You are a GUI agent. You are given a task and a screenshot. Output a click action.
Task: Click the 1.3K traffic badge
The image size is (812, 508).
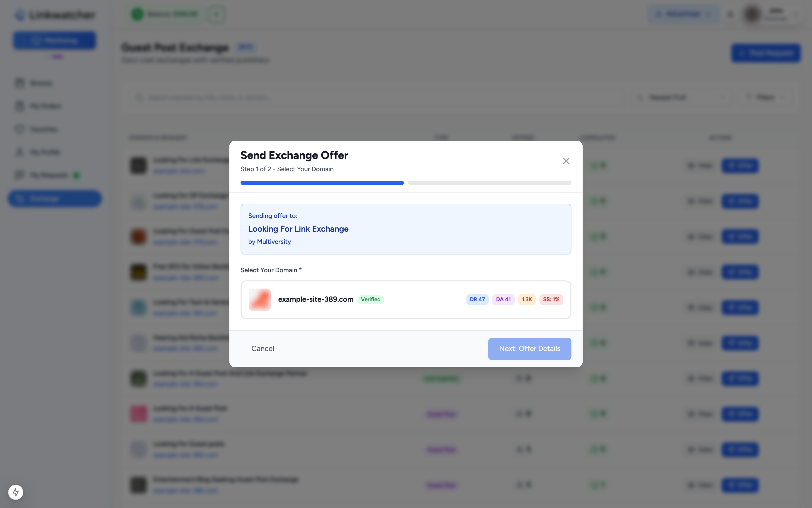[x=527, y=299]
